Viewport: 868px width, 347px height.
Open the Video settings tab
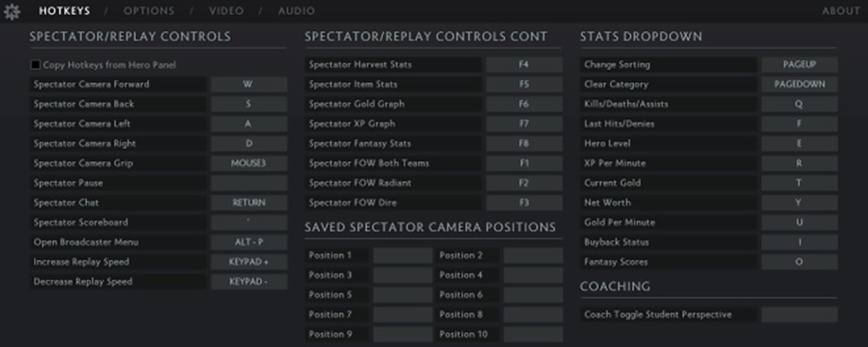[x=225, y=10]
